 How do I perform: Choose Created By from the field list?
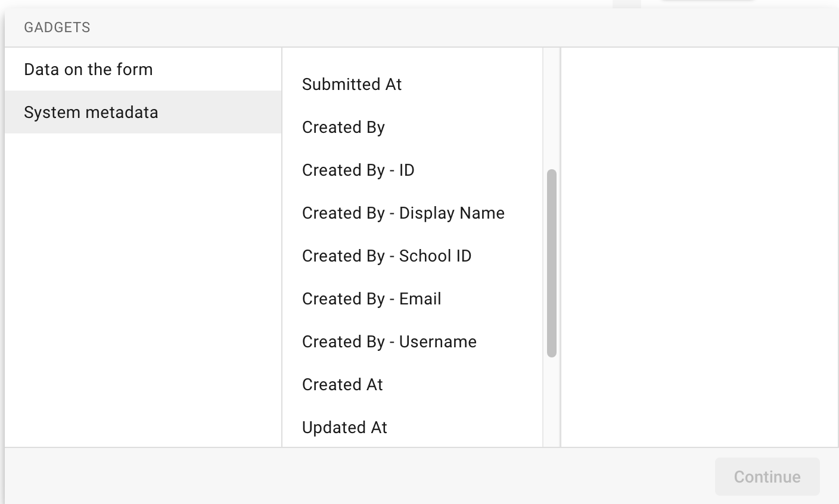click(343, 127)
